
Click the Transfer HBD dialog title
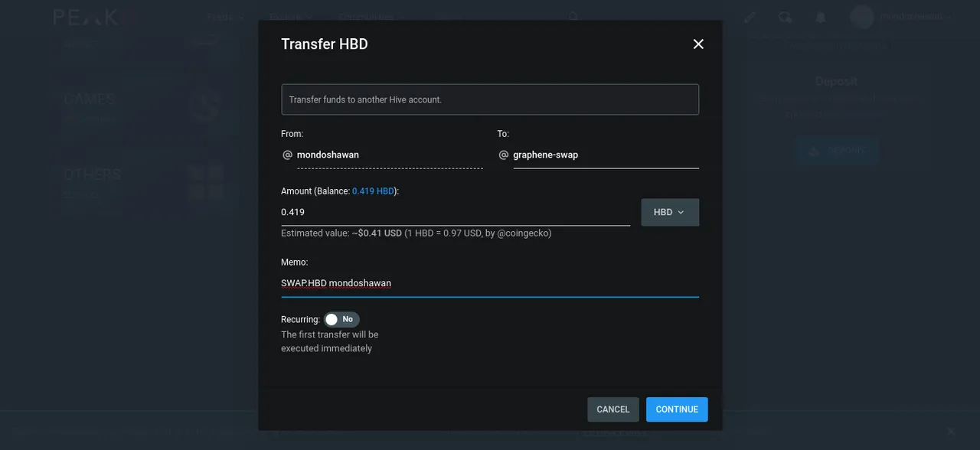pyautogui.click(x=325, y=44)
